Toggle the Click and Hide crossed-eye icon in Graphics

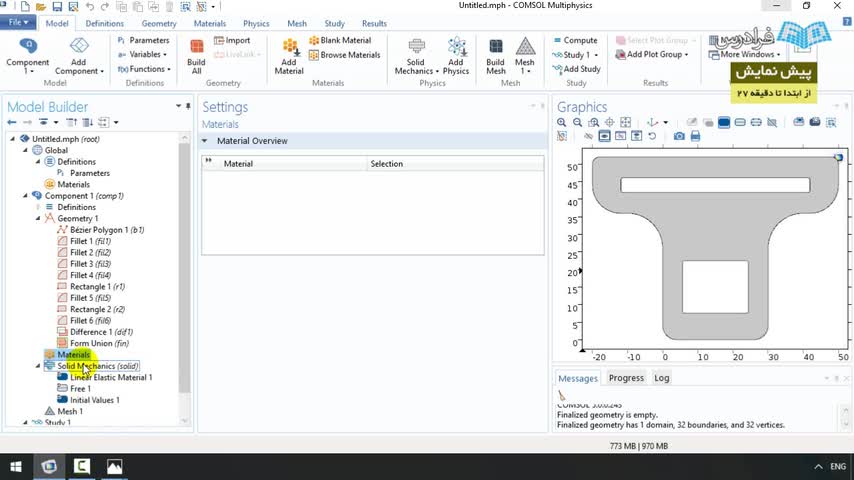(588, 136)
